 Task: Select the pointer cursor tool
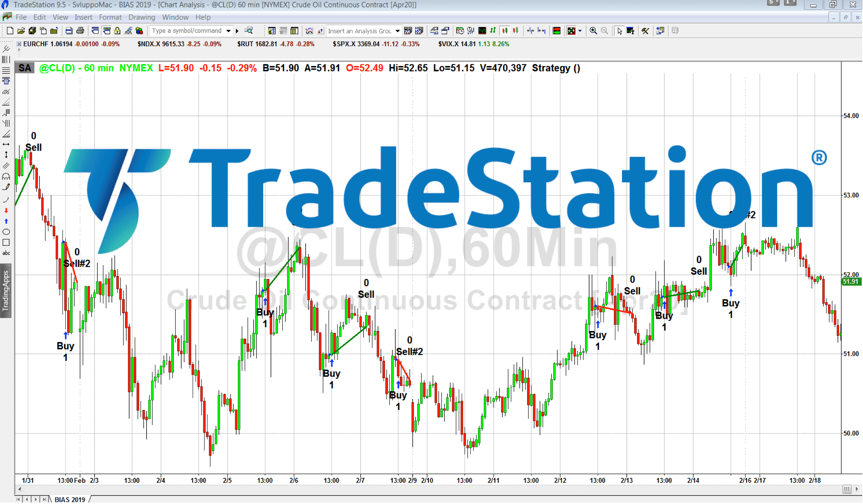click(x=619, y=31)
